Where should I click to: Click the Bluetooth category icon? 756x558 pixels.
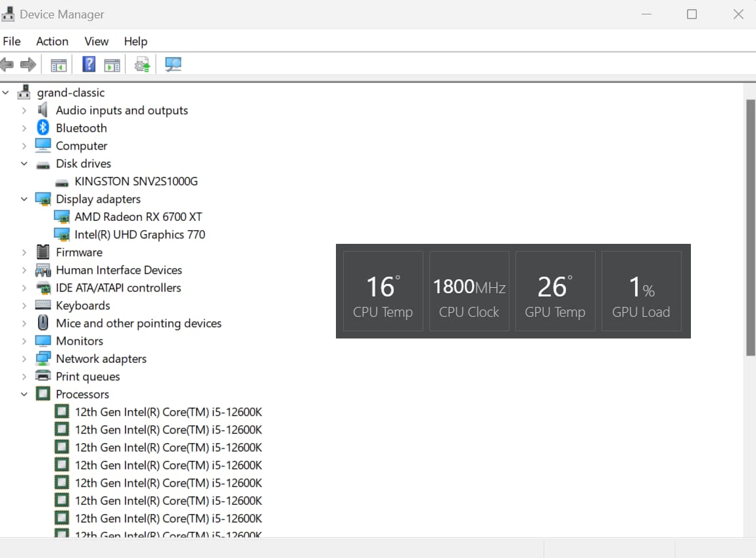pyautogui.click(x=43, y=128)
